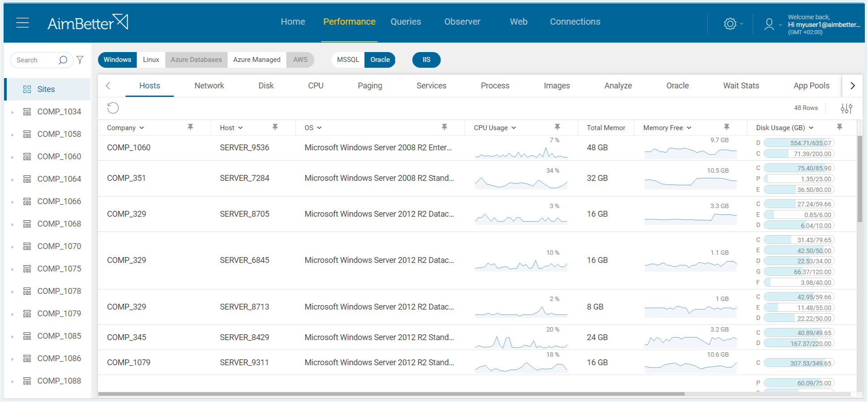Screen dimensions: 868x402
Task: Toggle the Linux platform filter
Action: coord(151,60)
